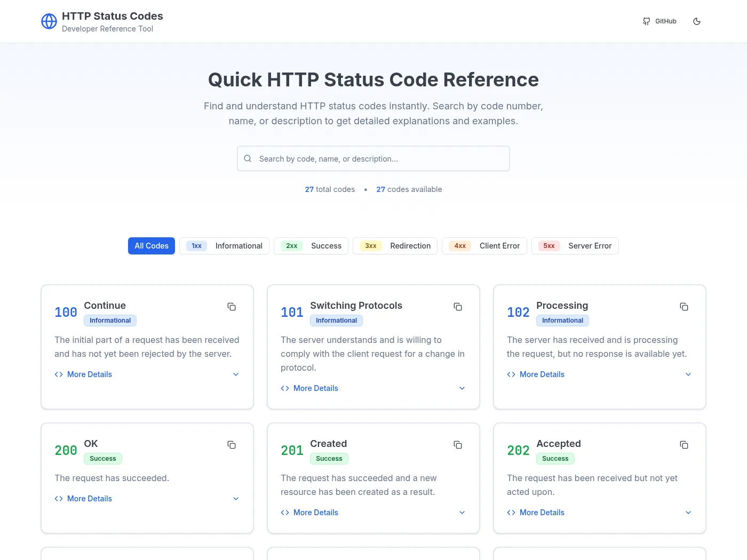Screen dimensions: 747x560
Task: Click the GitHub octocat icon
Action: (646, 21)
